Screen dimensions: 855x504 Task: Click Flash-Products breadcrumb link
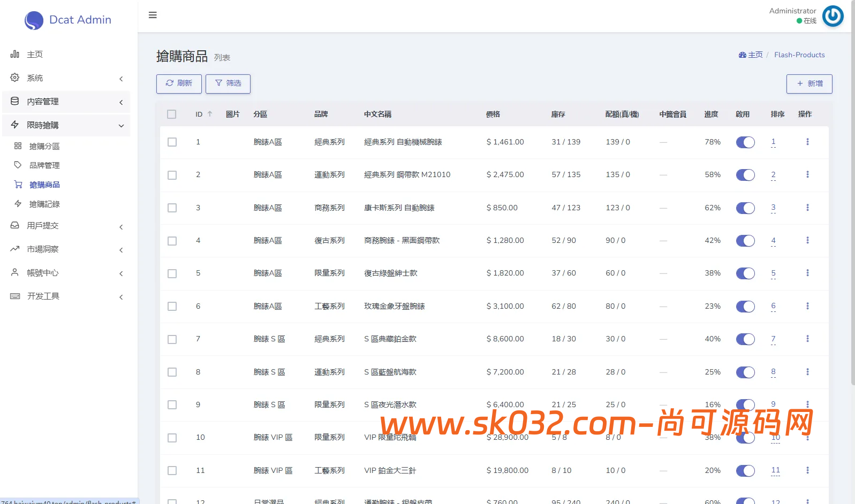(x=799, y=55)
